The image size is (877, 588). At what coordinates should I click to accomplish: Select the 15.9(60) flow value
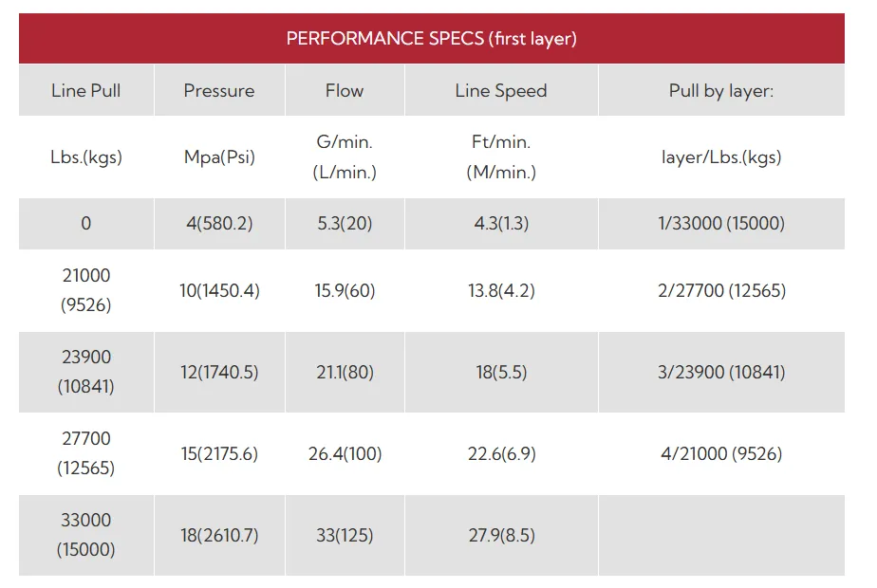[345, 290]
